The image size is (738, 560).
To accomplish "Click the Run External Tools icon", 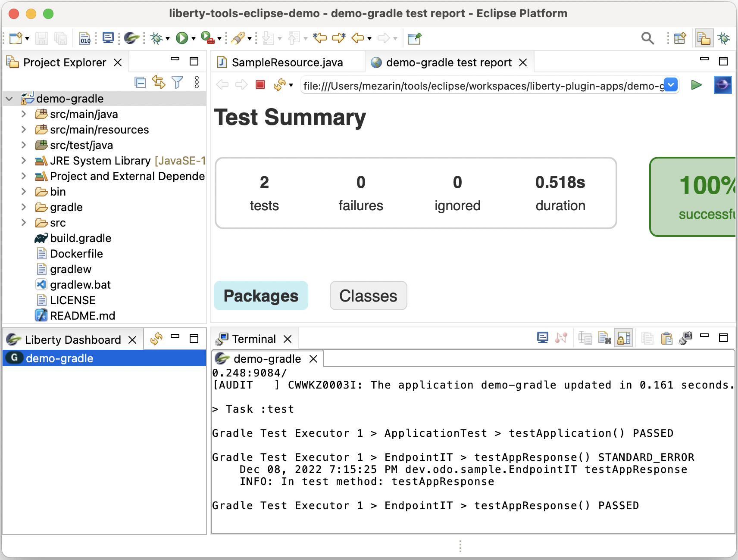I will point(208,38).
